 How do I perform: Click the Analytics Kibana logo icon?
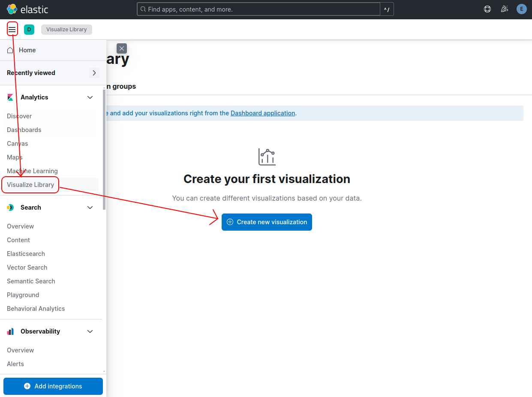click(10, 97)
